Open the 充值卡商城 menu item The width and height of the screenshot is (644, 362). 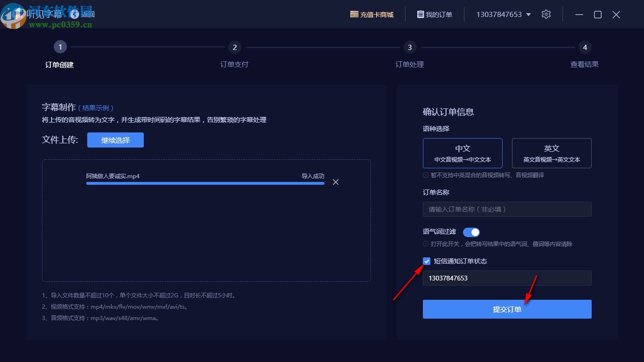372,15
